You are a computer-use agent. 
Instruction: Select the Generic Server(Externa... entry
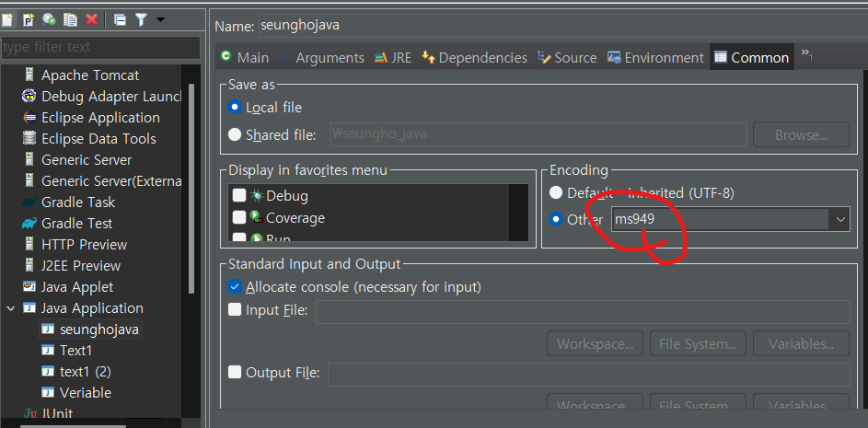pyautogui.click(x=111, y=181)
